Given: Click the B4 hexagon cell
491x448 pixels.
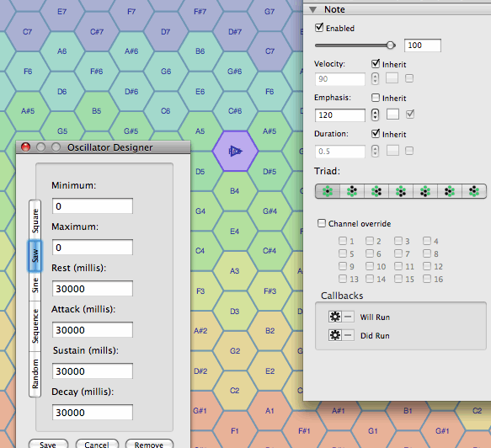Looking at the screenshot, I should click(234, 191).
